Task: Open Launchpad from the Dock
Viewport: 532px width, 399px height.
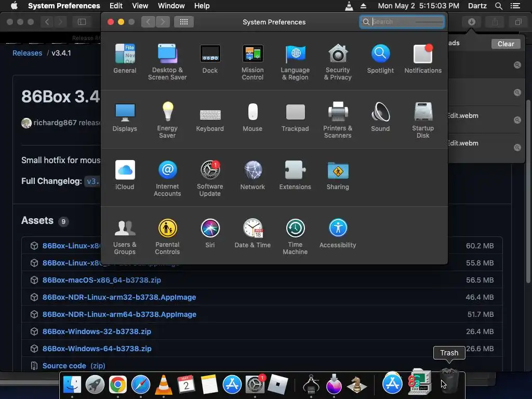Action: [95, 384]
